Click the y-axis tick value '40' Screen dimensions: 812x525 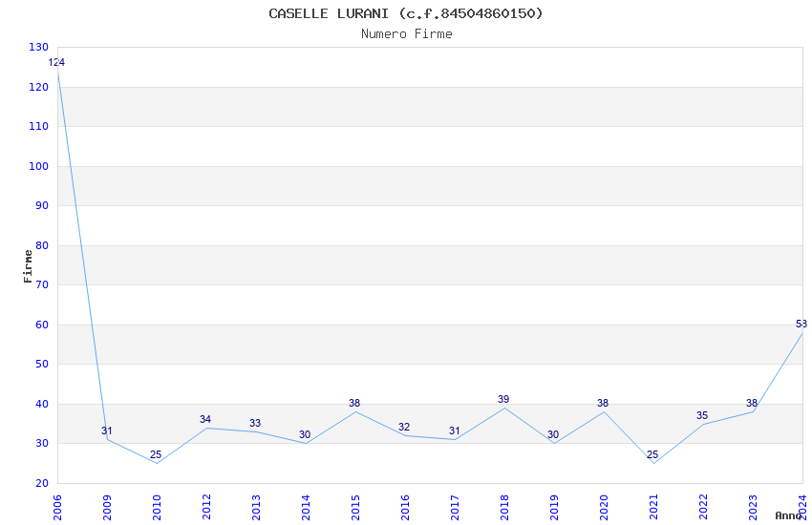pyautogui.click(x=42, y=404)
